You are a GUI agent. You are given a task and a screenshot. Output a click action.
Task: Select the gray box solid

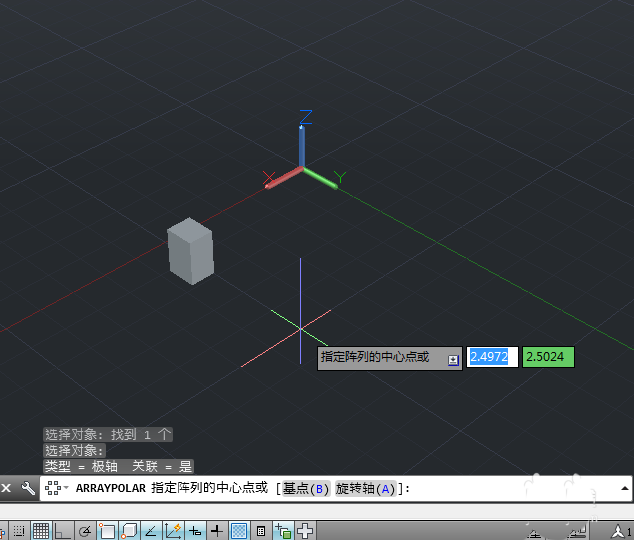coord(190,251)
